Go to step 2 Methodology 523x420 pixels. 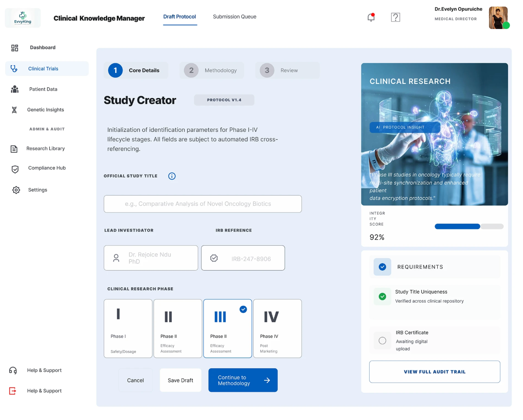coord(212,70)
